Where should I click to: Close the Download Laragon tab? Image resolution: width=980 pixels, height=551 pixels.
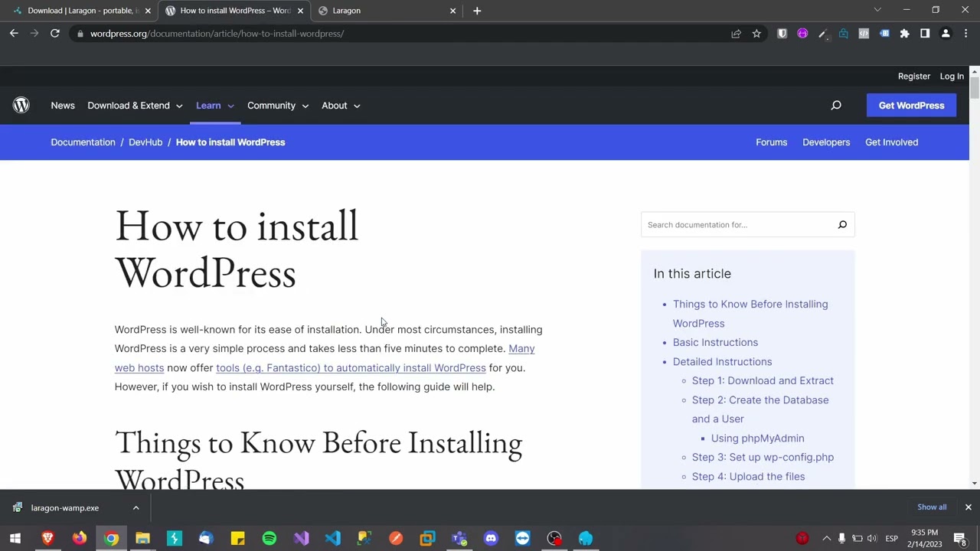pyautogui.click(x=148, y=11)
